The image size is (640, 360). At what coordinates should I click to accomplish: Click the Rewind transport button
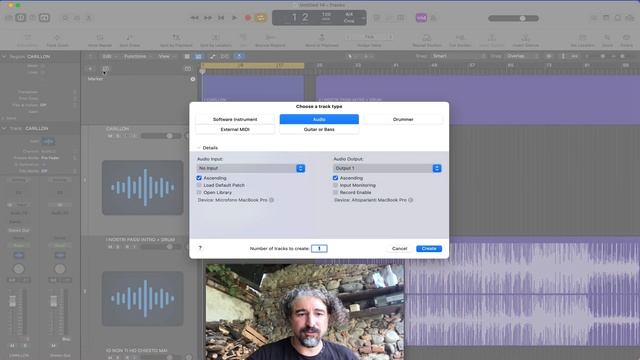coord(195,18)
